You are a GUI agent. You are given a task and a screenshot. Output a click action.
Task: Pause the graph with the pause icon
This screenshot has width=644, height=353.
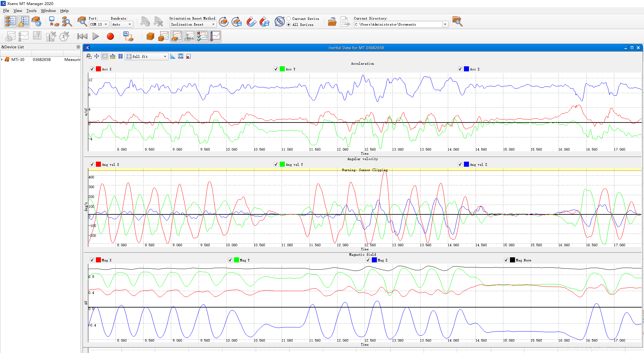tap(120, 56)
